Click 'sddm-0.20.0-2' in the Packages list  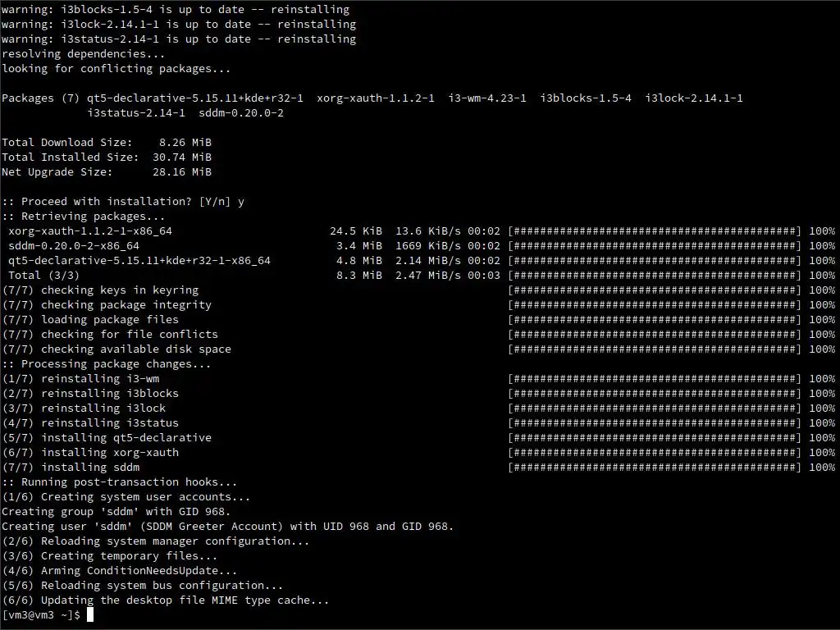tap(241, 112)
